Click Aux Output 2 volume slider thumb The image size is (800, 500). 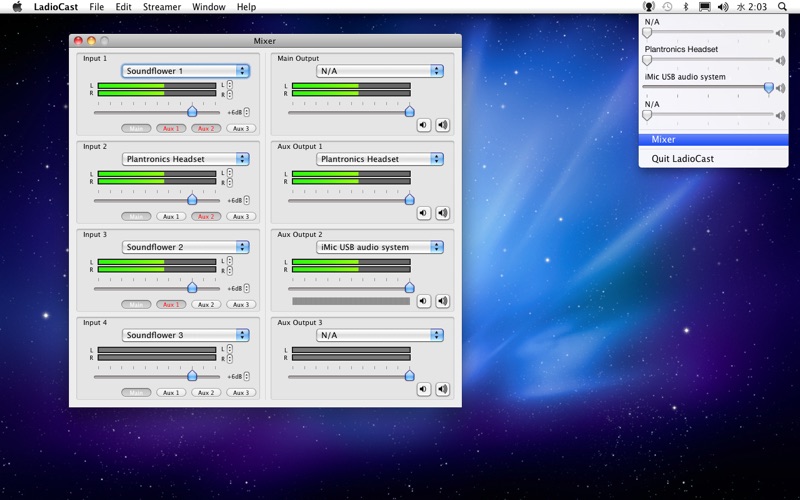coord(409,287)
